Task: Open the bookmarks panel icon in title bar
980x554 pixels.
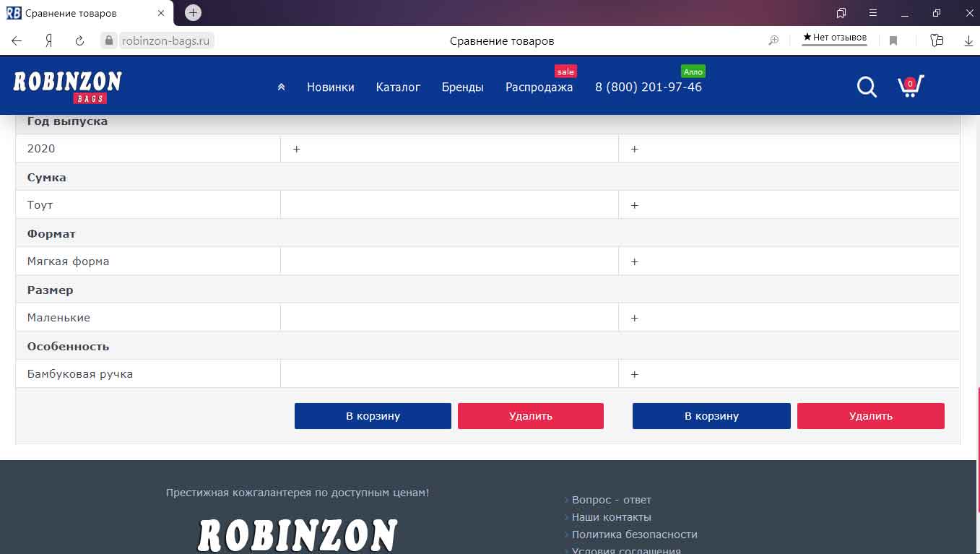Action: coord(841,13)
